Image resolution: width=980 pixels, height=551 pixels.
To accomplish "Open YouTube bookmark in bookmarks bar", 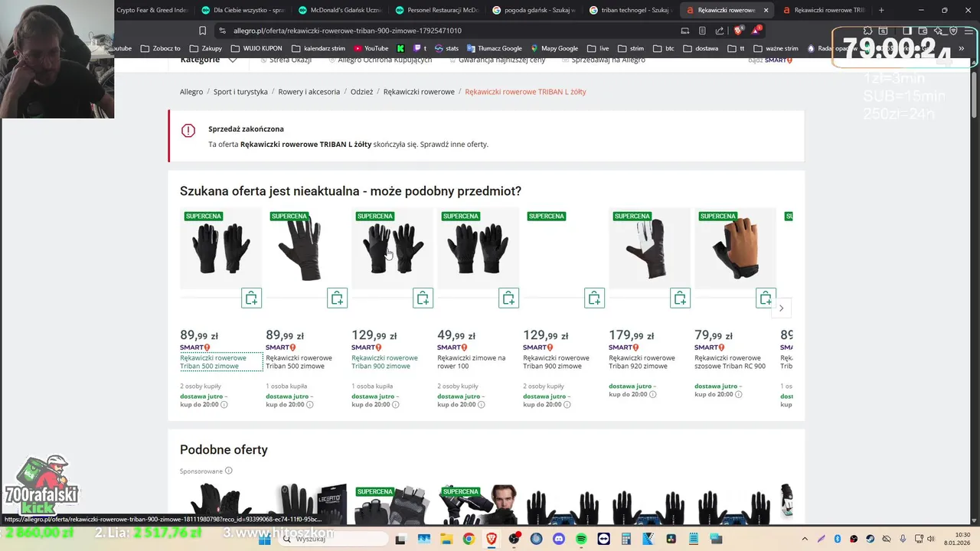I will click(x=371, y=48).
